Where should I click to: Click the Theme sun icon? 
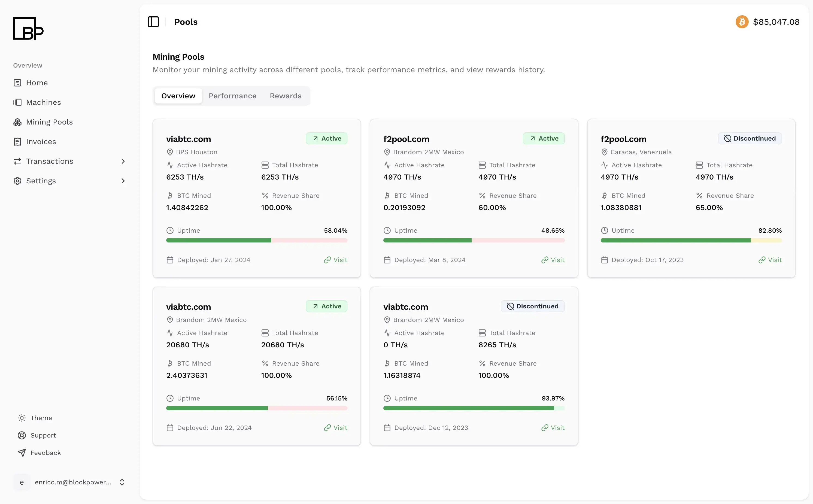click(22, 418)
